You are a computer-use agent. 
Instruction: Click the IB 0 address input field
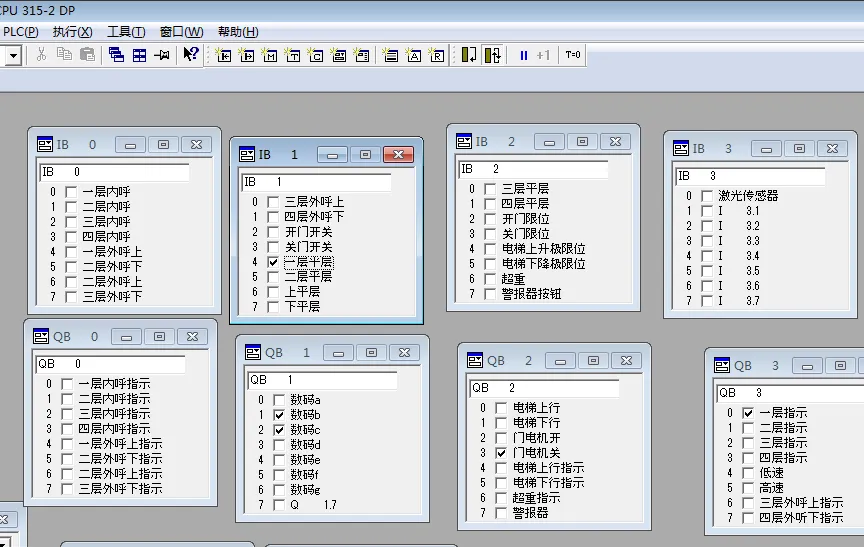[115, 172]
